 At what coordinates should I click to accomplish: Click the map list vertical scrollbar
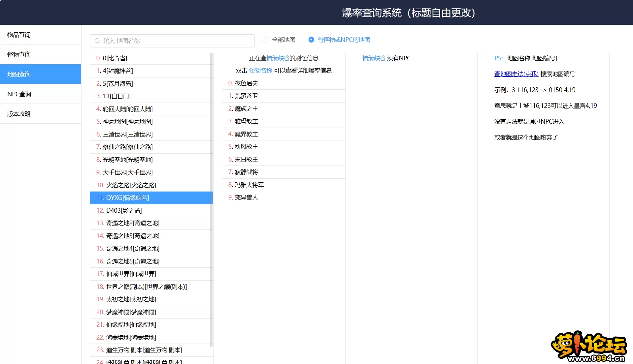(211, 199)
